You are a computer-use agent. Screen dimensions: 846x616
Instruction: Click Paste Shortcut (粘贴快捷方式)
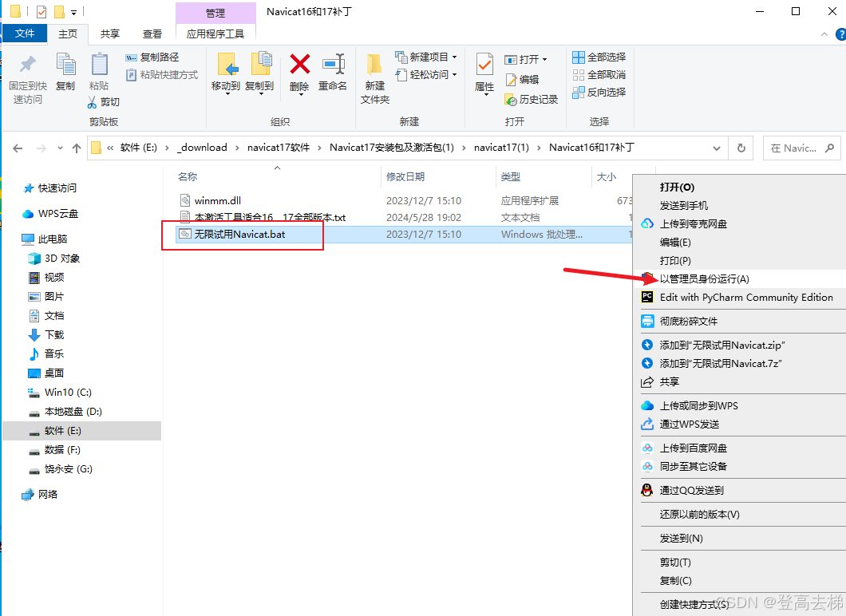[162, 75]
